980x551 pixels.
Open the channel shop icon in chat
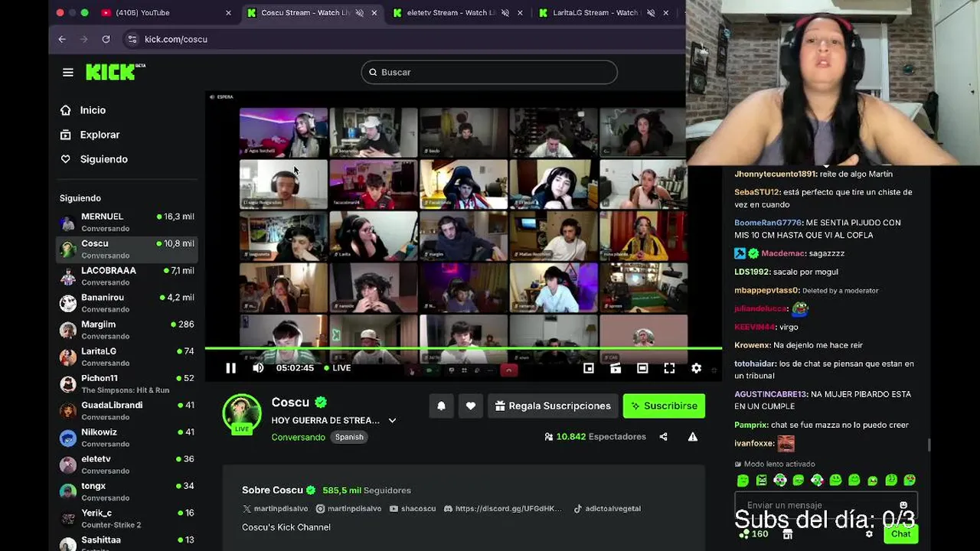[x=787, y=534]
